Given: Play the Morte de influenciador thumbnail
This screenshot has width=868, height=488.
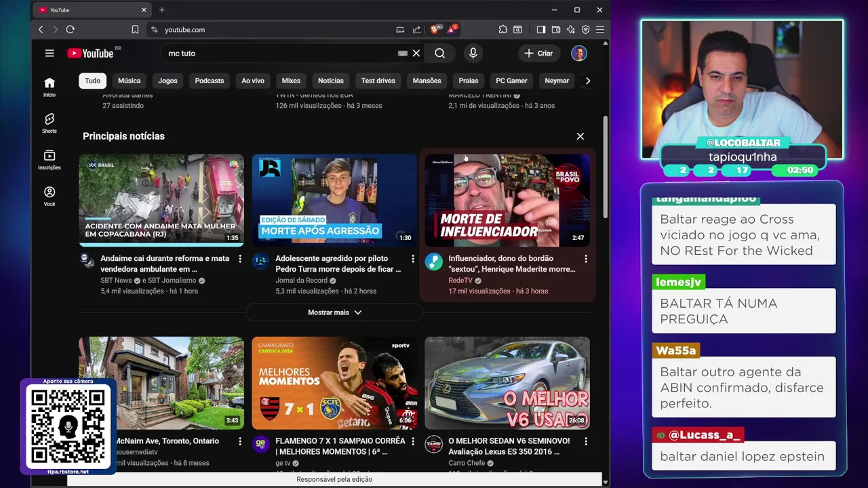Looking at the screenshot, I should pyautogui.click(x=507, y=200).
